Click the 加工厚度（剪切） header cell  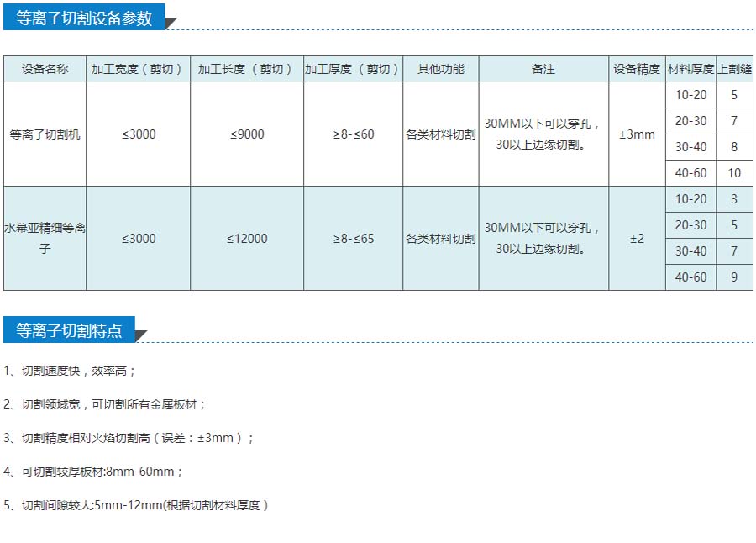tap(353, 69)
